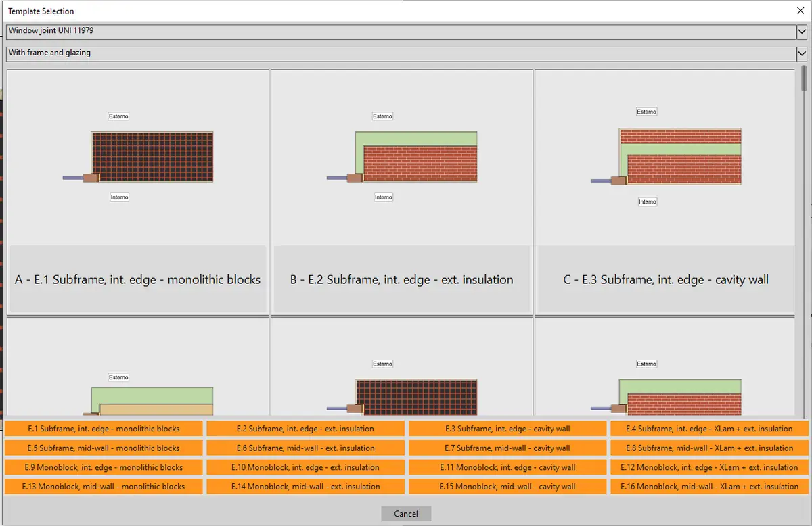
Task: Click E.14 Monoblock, mid-wall - ext. insulation
Action: (305, 487)
